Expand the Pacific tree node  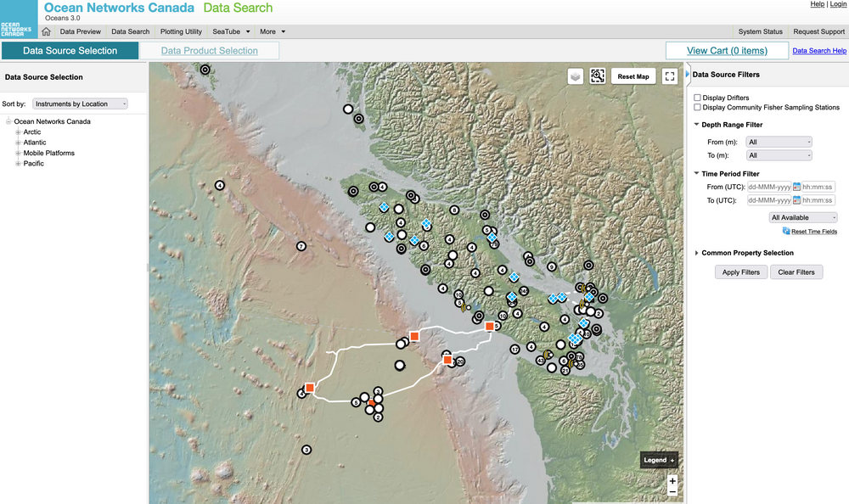[18, 164]
